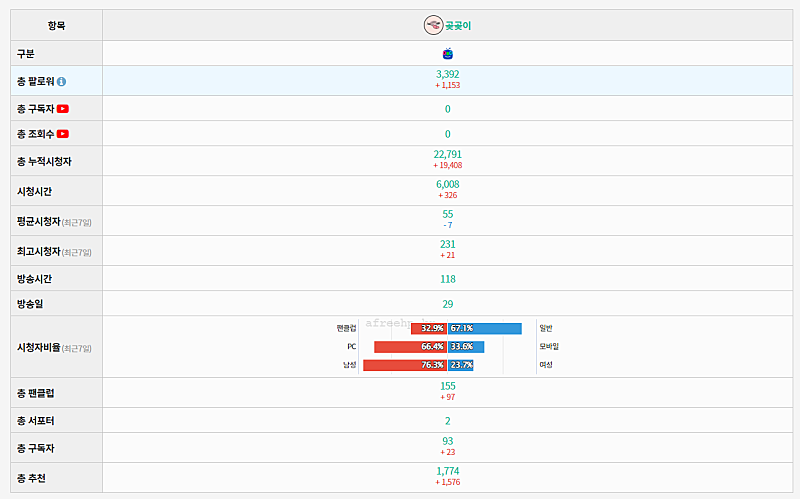Click the YouTube icon beside 총 조회수
The width and height of the screenshot is (800, 499).
(63, 134)
